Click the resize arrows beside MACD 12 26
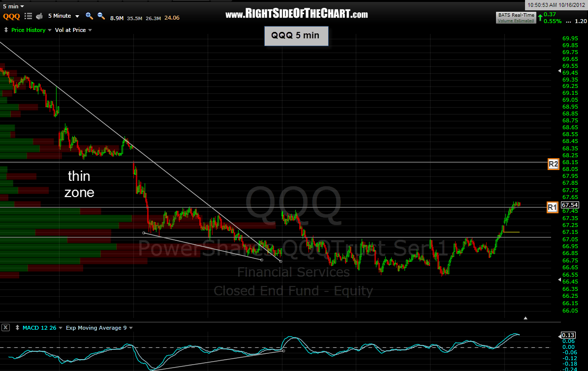The image size is (588, 371). coord(17,328)
